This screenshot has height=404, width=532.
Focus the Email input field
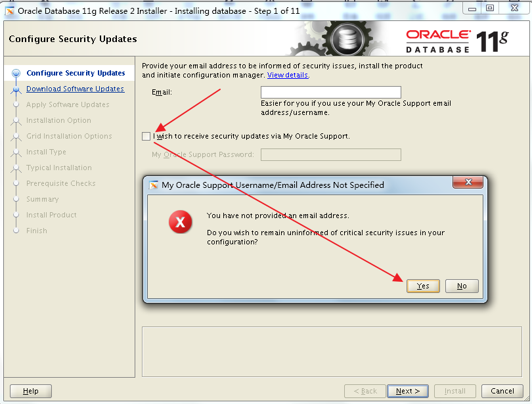[x=331, y=92]
